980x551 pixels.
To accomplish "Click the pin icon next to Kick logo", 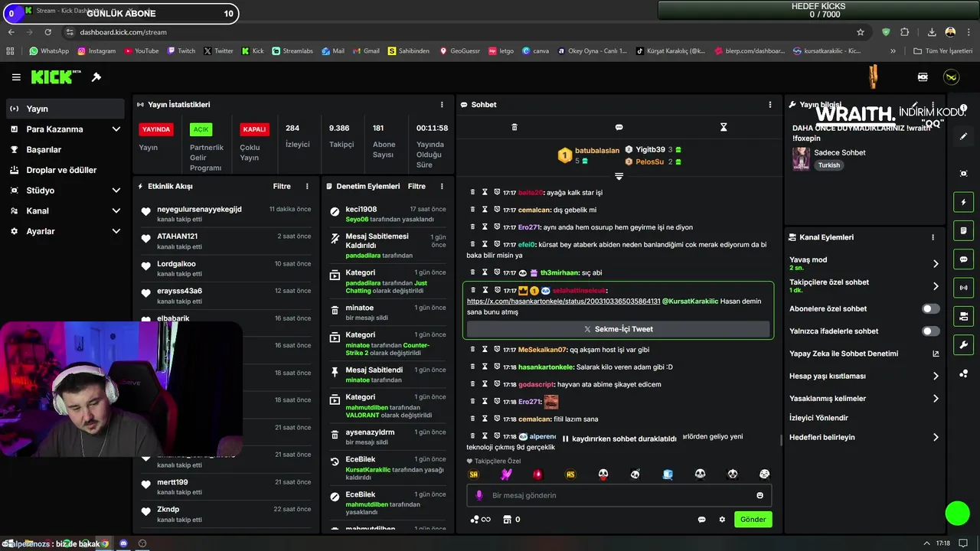I will pyautogui.click(x=96, y=77).
